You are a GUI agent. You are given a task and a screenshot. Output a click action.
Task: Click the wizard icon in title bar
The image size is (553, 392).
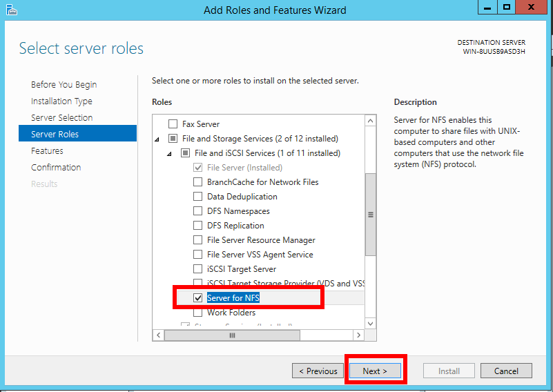(11, 10)
